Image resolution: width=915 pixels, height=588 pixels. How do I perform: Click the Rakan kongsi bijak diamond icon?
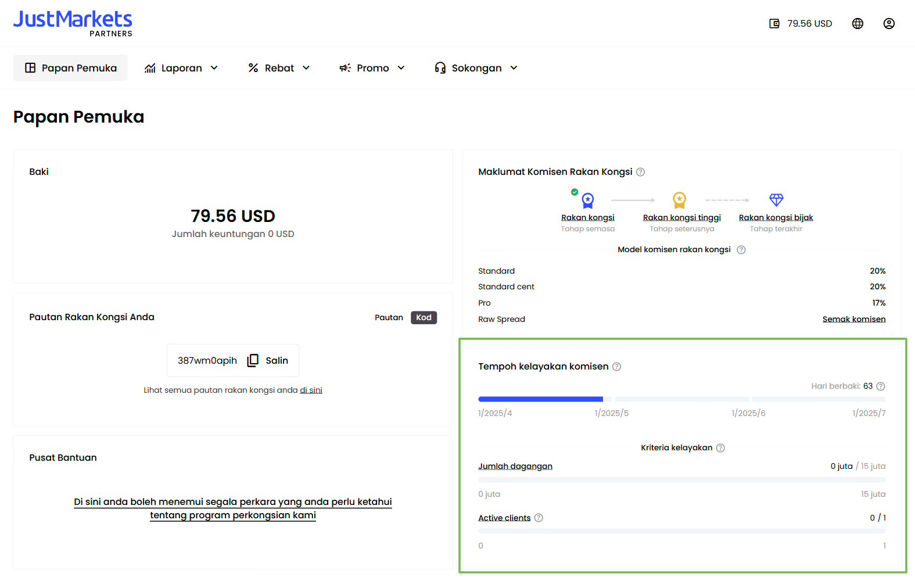click(776, 200)
